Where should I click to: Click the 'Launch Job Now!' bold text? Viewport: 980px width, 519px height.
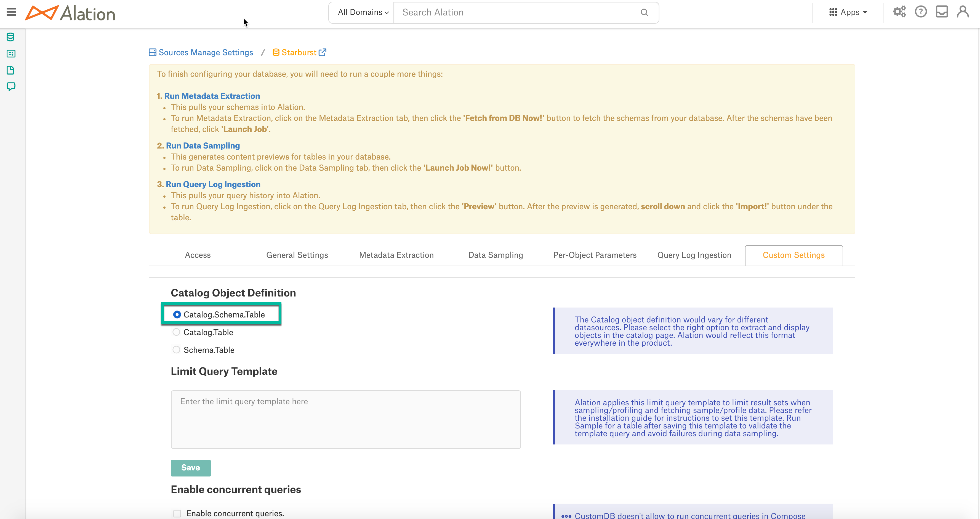click(x=458, y=168)
